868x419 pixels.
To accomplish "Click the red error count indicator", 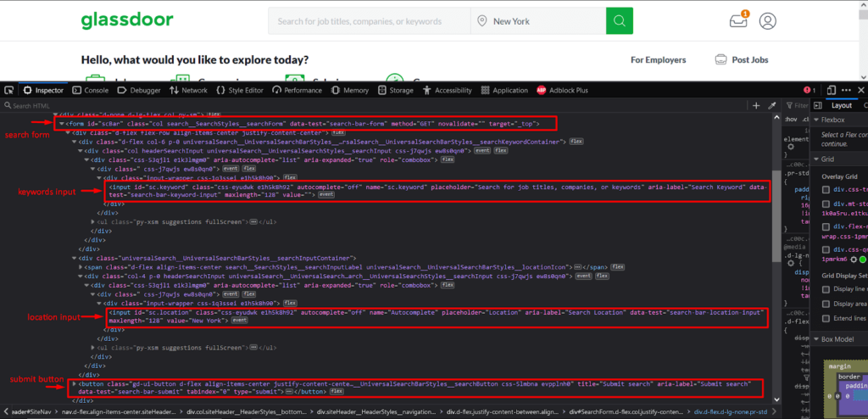I will tap(809, 90).
